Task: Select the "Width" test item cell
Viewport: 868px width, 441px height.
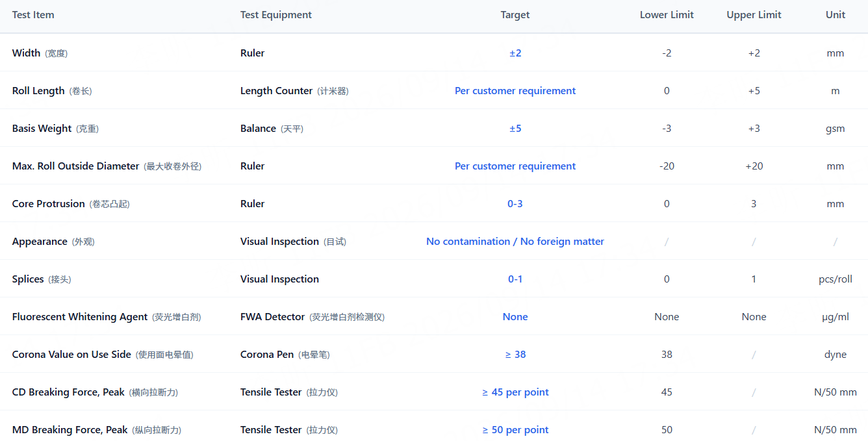Action: 40,53
